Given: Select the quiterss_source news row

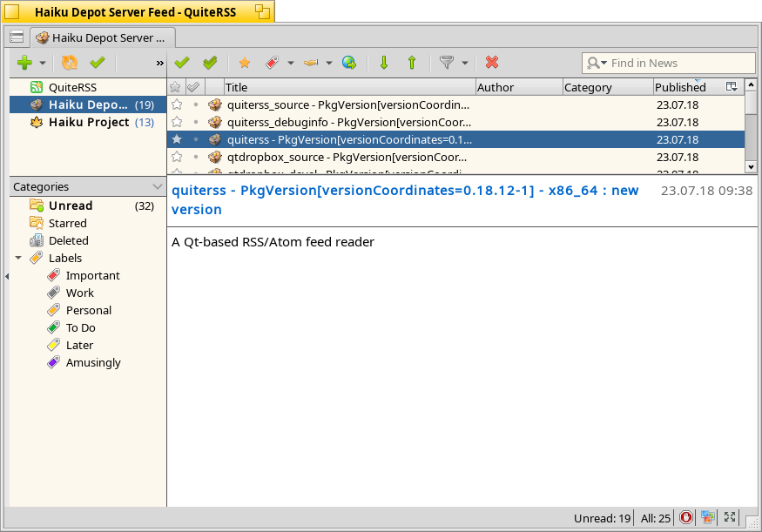Looking at the screenshot, I should pos(455,105).
